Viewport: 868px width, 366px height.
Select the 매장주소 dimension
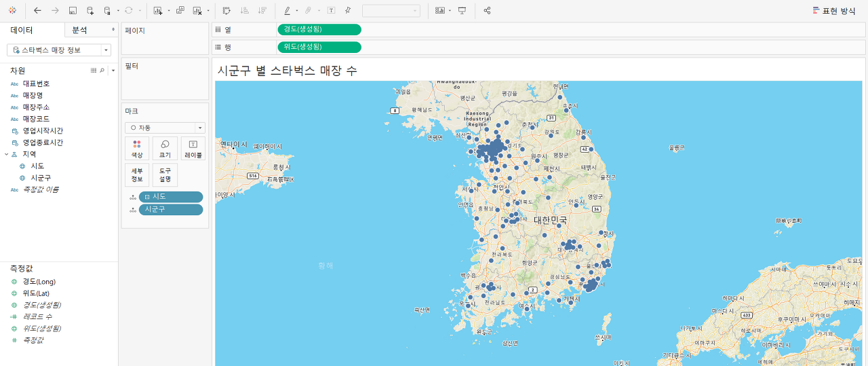click(36, 107)
